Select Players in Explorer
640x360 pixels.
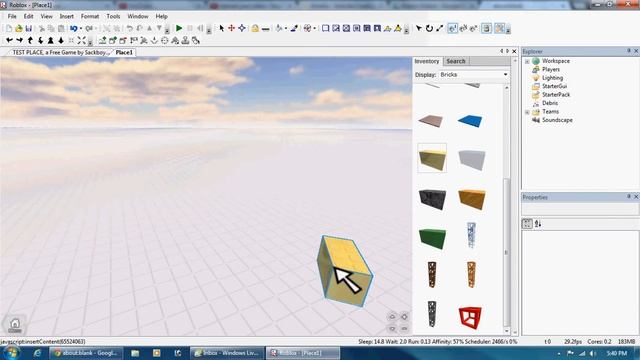[x=551, y=69]
